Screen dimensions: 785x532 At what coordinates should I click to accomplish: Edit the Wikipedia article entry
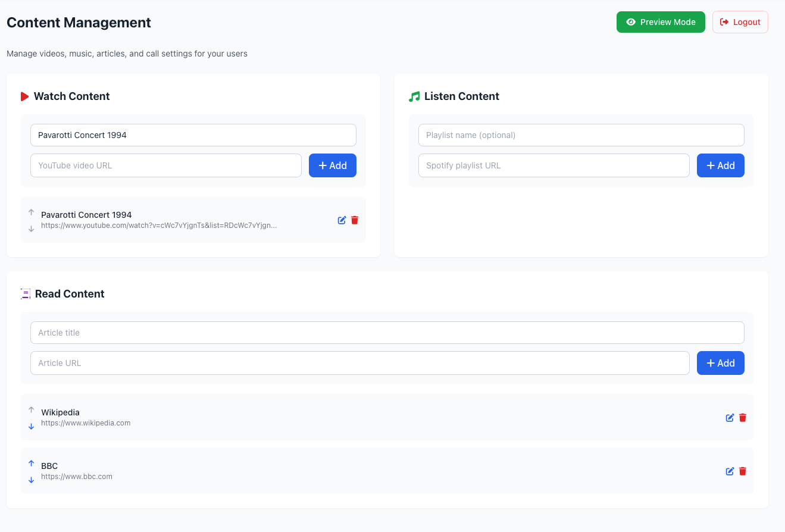tap(730, 418)
